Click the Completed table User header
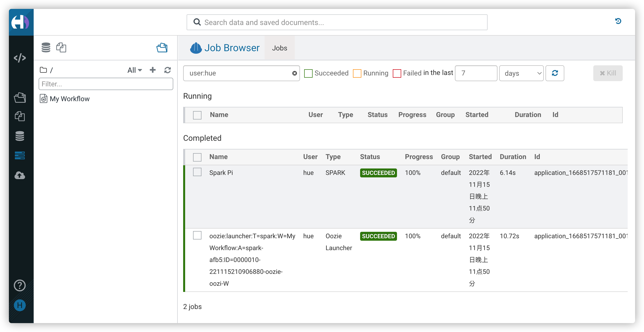 pos(310,157)
